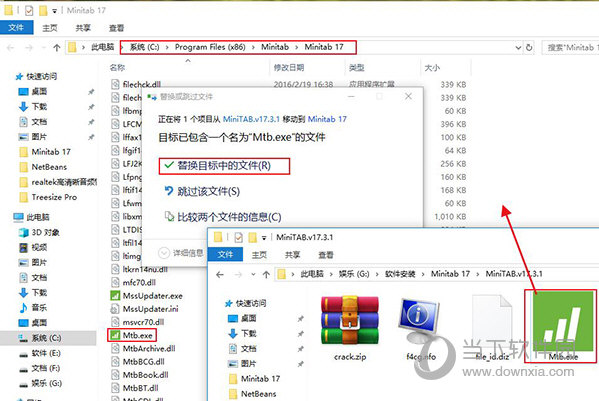Open 主页 tab in MiniTAB.v17.3.1 window
Screen dimensions: 599x401
click(259, 255)
